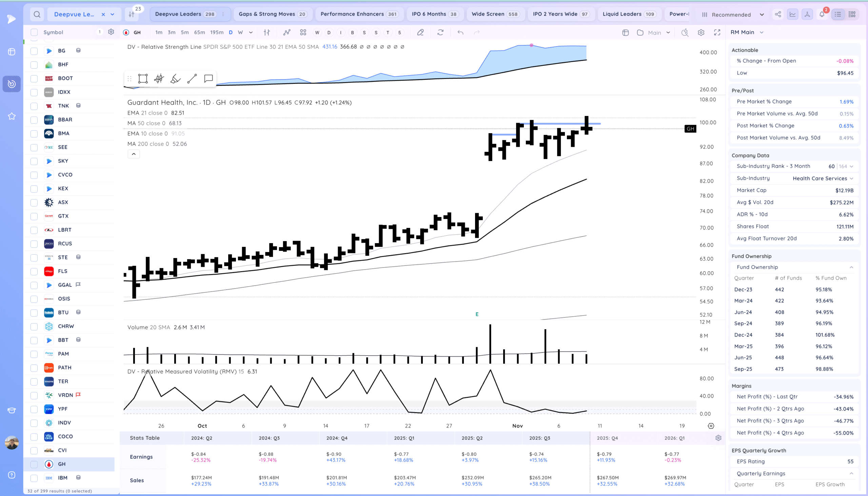Screen dimensions: 868x496
Task: Click the undo arrow icon
Action: click(x=460, y=32)
